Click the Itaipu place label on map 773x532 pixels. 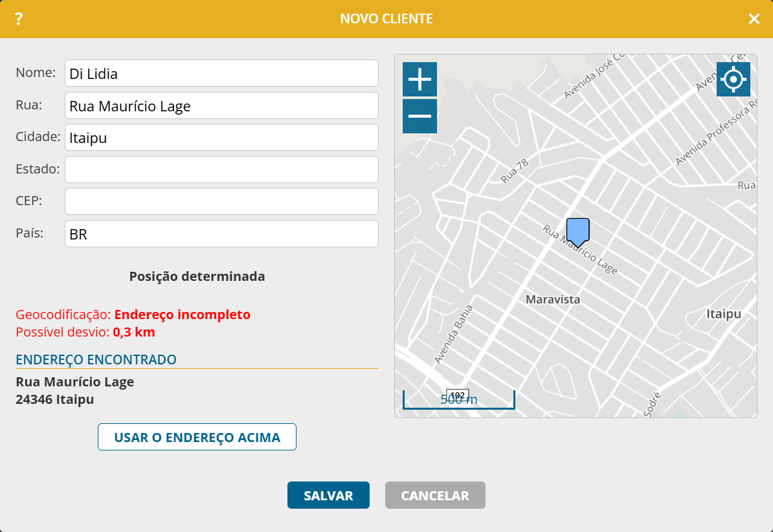tap(723, 314)
